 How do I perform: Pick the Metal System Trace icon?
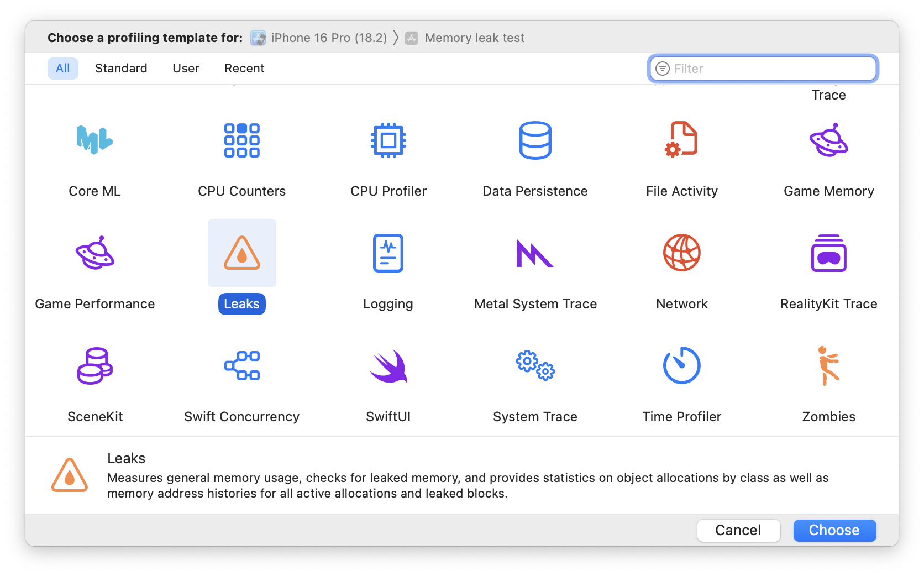[535, 253]
